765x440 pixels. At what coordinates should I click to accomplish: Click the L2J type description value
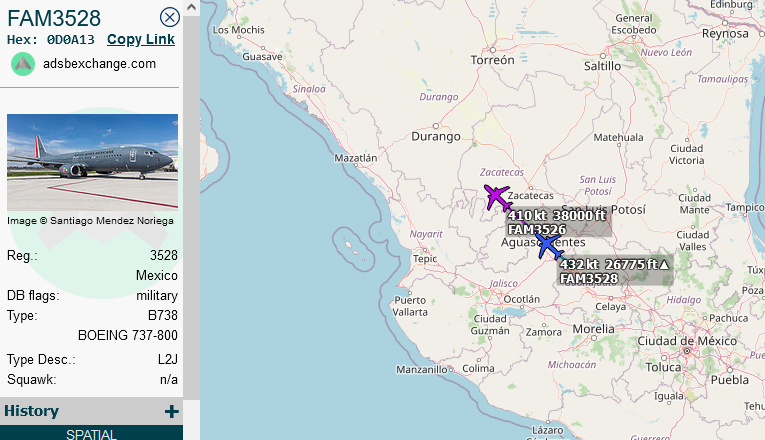pyautogui.click(x=167, y=360)
